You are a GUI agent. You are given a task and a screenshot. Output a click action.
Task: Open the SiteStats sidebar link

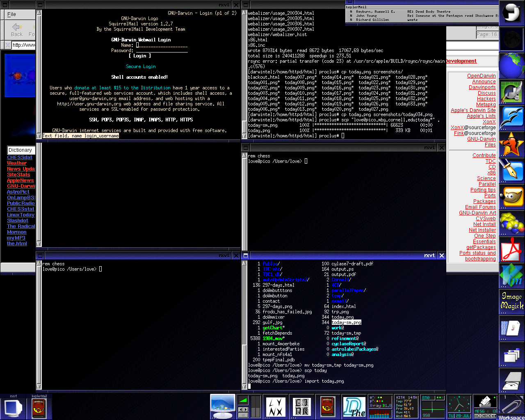(x=18, y=175)
